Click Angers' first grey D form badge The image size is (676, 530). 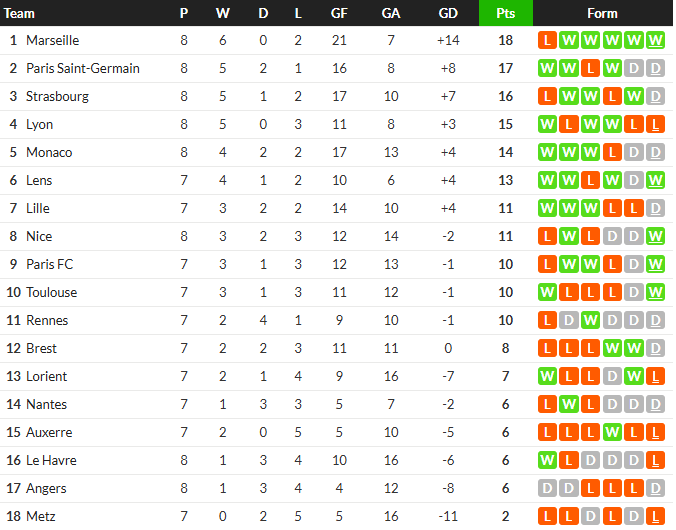click(x=547, y=489)
